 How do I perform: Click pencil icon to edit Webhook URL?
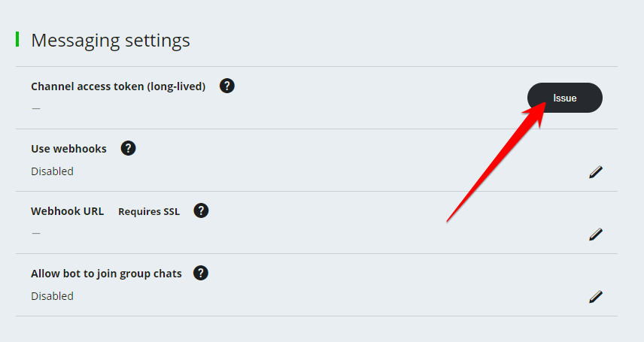tap(596, 235)
